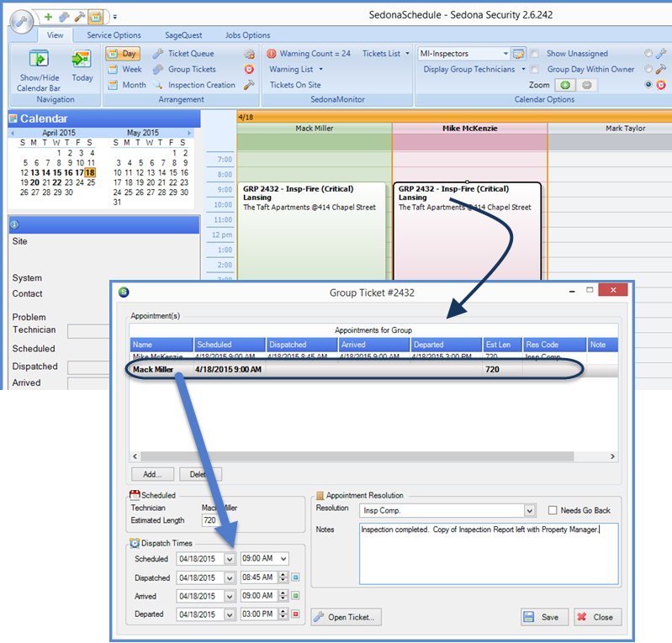This screenshot has width=672, height=643.
Task: Open the View ribbon tab
Action: [55, 35]
